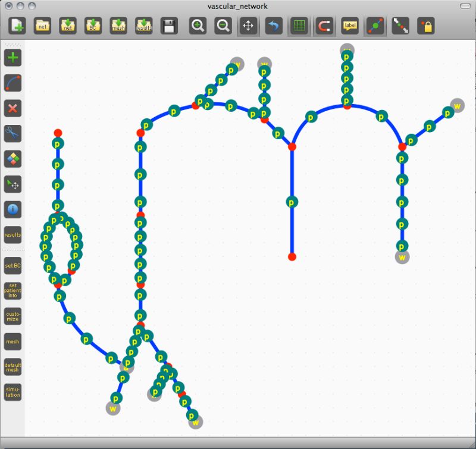Select the green plus add tool

12,58
